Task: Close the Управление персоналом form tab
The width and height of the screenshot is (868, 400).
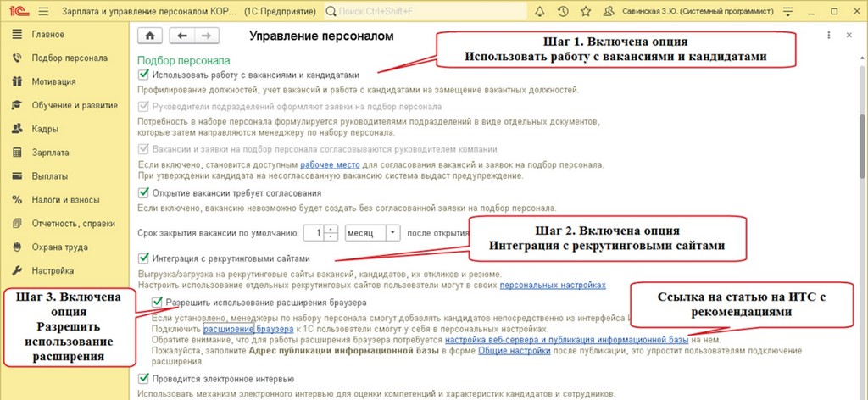Action: 849,35
